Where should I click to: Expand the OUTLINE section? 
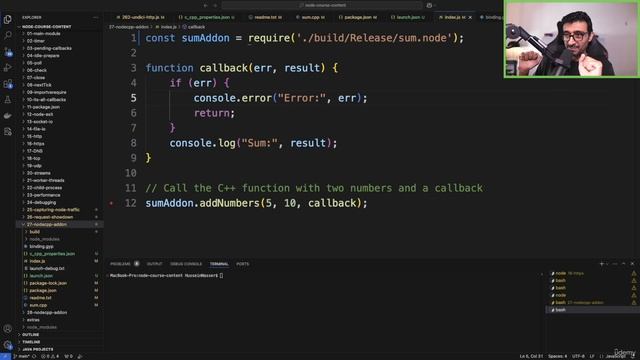31,335
